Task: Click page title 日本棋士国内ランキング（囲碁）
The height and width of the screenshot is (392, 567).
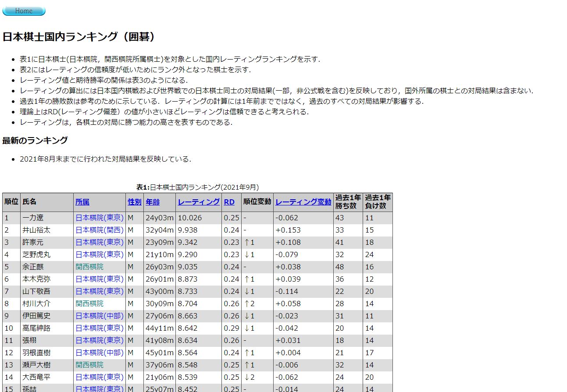Action: tap(79, 37)
